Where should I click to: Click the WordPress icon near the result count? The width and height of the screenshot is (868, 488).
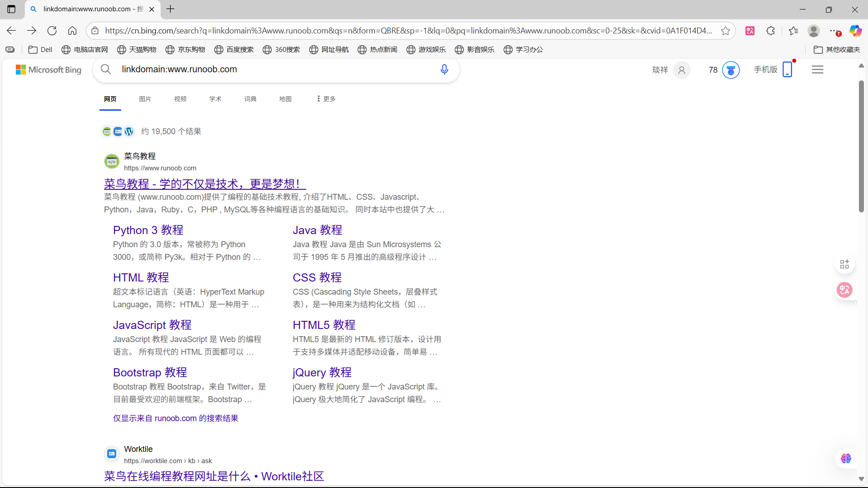coord(129,131)
